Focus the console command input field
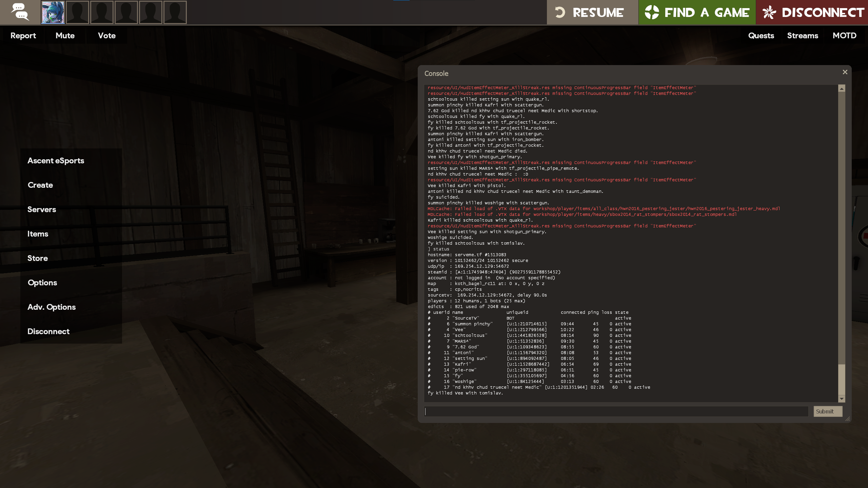Image resolution: width=868 pixels, height=488 pixels. (x=616, y=411)
